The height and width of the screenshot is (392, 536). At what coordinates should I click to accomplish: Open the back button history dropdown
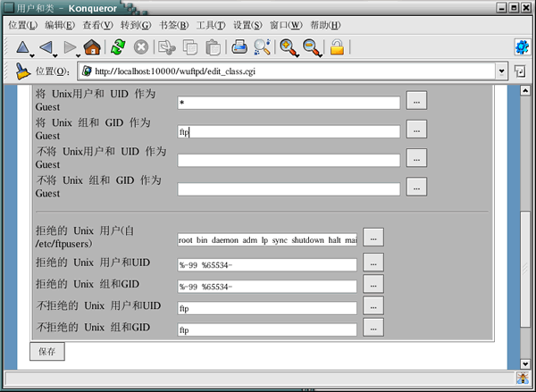point(54,55)
